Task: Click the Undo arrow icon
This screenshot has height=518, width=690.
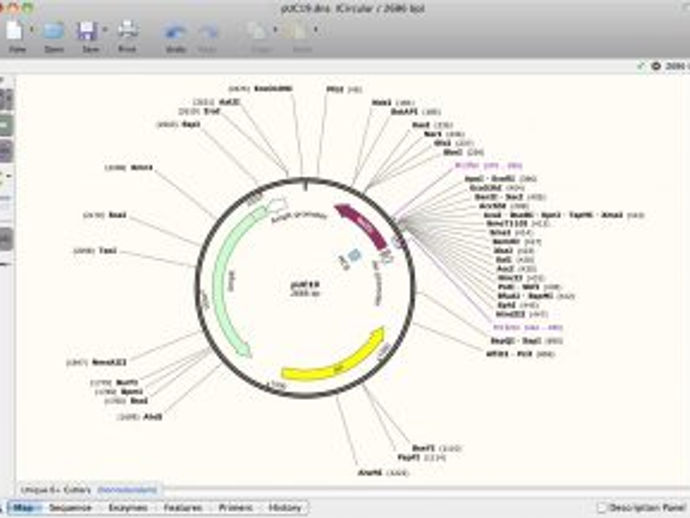Action: [x=175, y=32]
